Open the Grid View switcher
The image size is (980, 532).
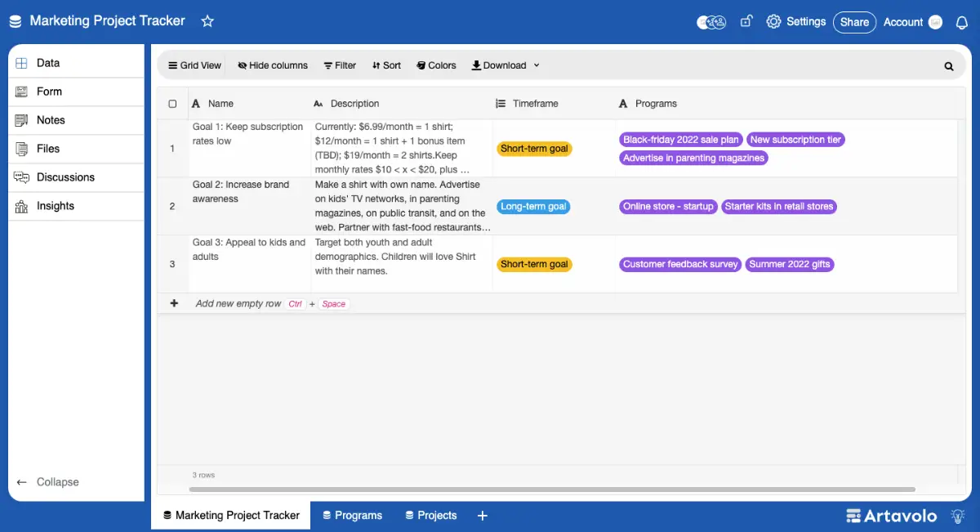pyautogui.click(x=194, y=65)
